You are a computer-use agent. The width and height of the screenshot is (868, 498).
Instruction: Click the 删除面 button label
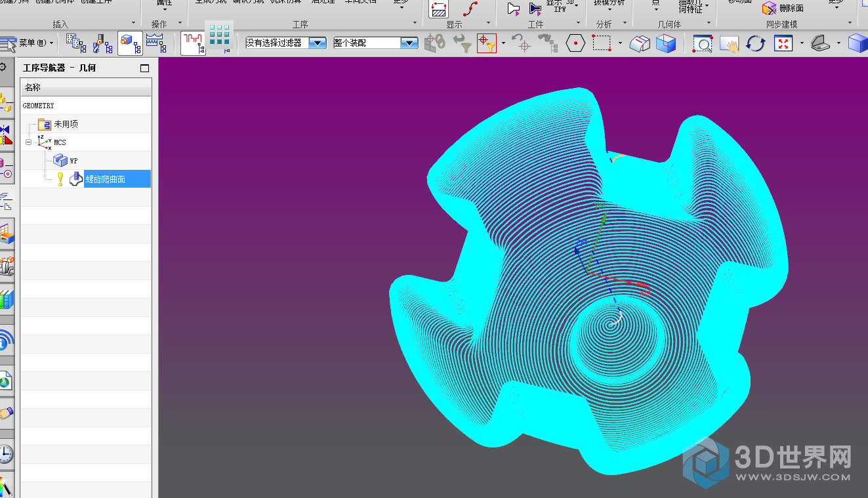pos(791,8)
